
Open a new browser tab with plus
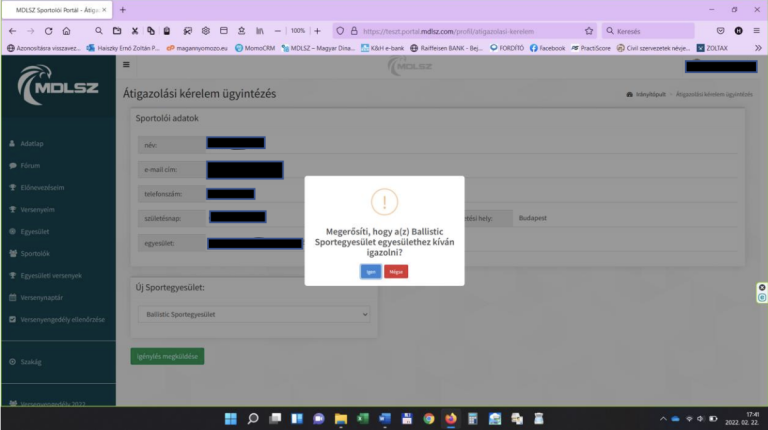click(123, 9)
